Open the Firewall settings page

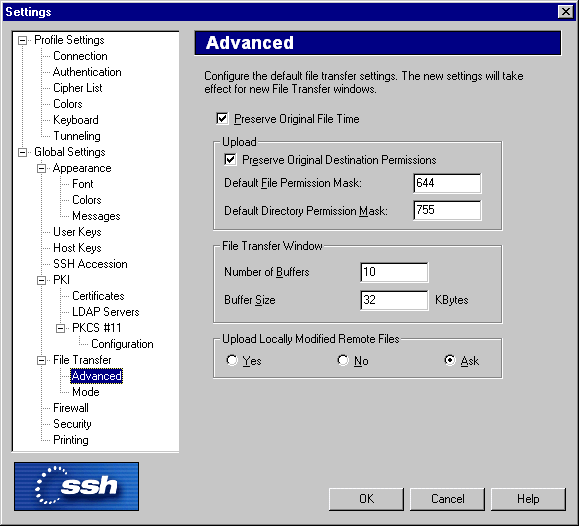tap(71, 408)
